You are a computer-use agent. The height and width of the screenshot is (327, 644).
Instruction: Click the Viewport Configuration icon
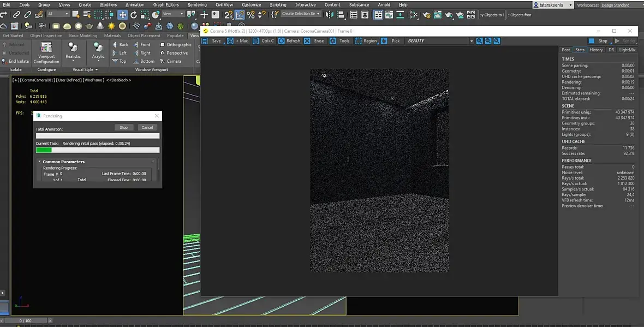click(x=46, y=48)
